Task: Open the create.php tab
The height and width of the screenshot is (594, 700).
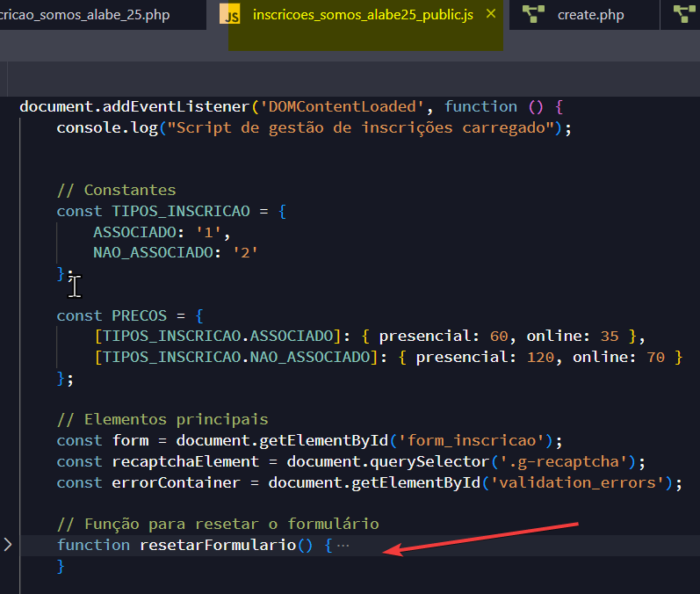Action: [590, 15]
